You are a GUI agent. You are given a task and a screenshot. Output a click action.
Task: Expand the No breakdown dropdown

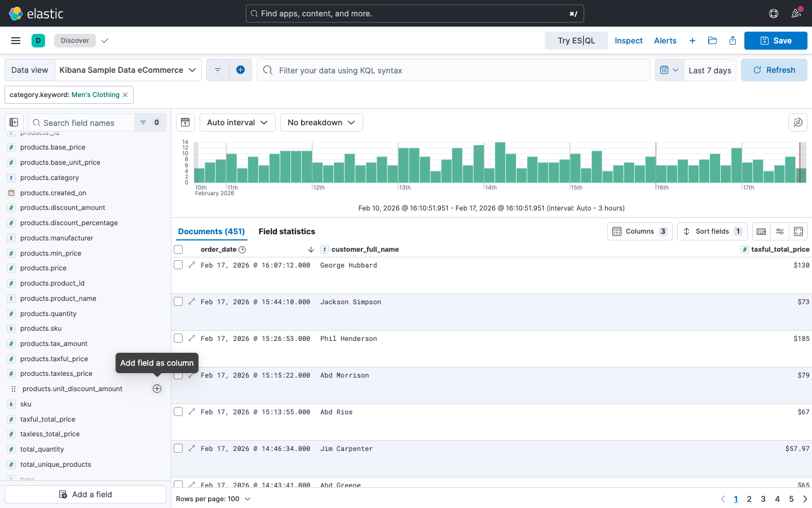tap(321, 122)
